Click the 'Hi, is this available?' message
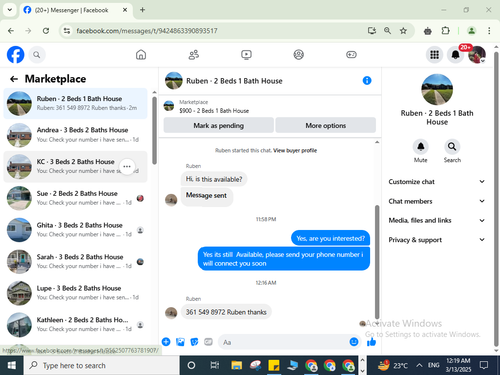This screenshot has width=500, height=375. (x=214, y=179)
